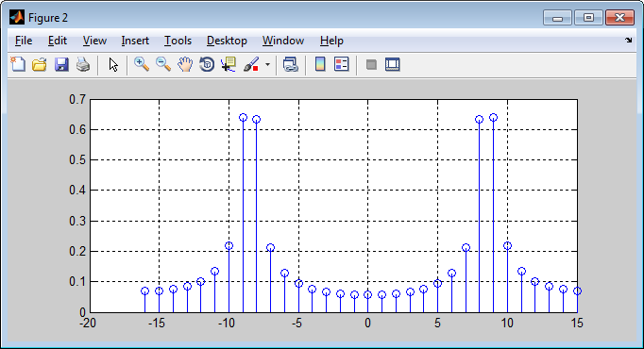Screen dimensions: 644x349
Task: Hide plot tools using gray square icon
Action: coord(371,64)
